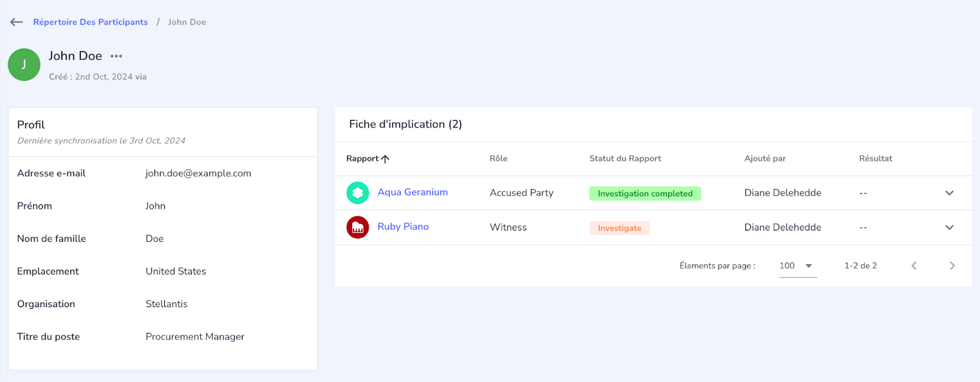Click the Investigation completed status badge

pos(645,193)
